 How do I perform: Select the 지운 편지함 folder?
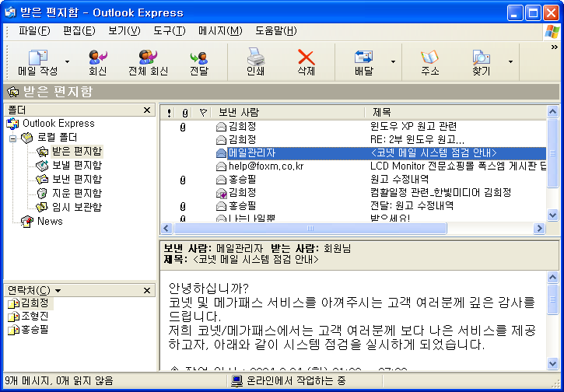69,193
